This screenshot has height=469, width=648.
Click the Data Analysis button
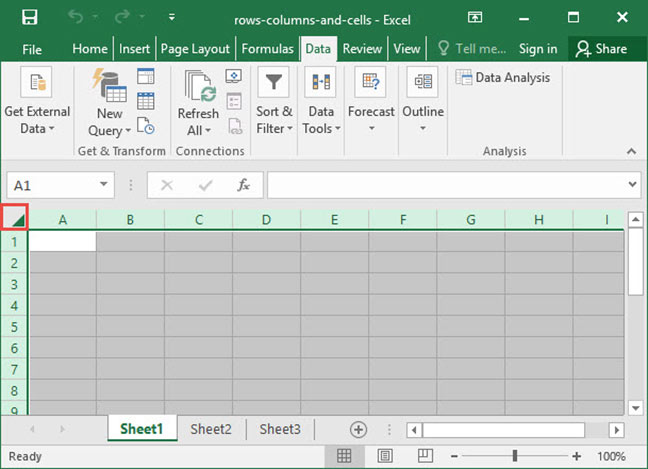pyautogui.click(x=503, y=77)
